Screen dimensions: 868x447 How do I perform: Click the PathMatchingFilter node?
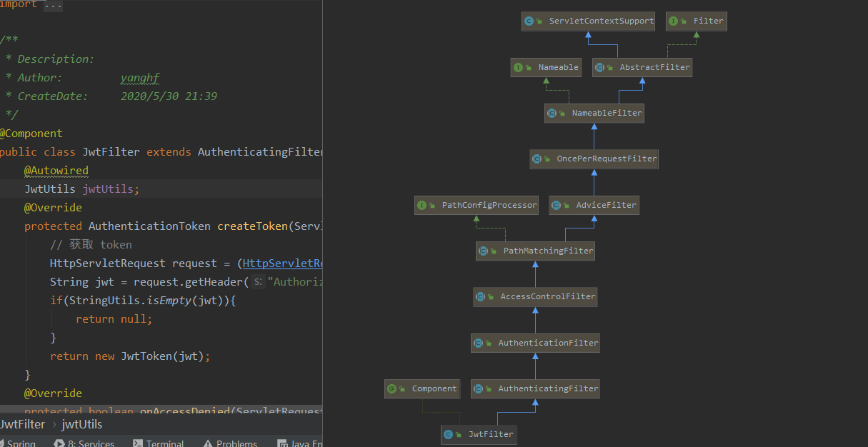pyautogui.click(x=535, y=251)
